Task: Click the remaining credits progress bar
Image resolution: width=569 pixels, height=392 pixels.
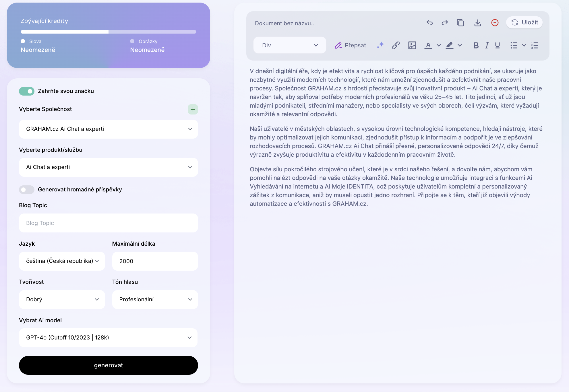Action: (x=109, y=32)
